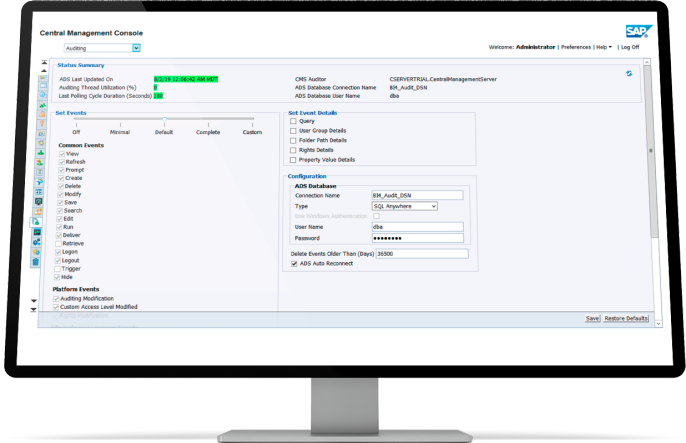Click the Status Summary refresh icon
This screenshot has height=443, width=686.
(x=629, y=73)
